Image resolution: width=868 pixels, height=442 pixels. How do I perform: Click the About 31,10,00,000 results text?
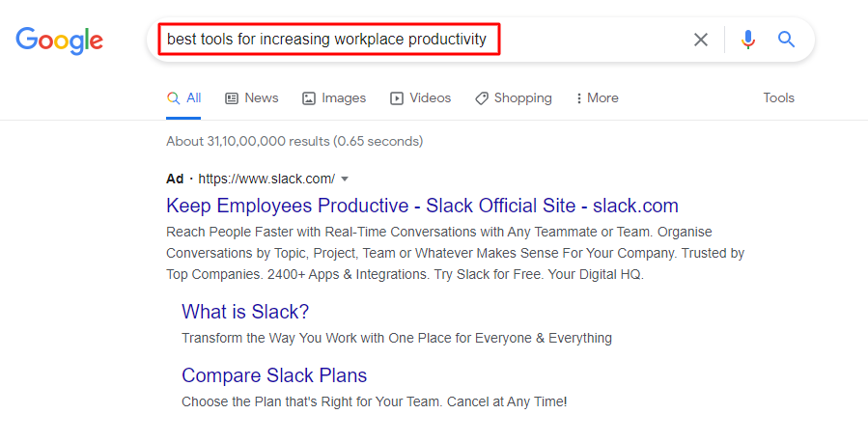click(x=294, y=142)
